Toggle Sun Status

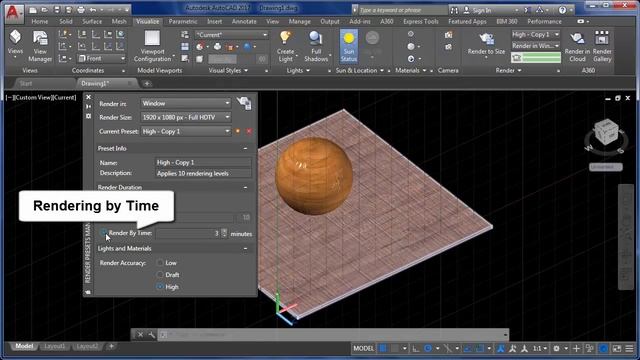click(x=349, y=46)
